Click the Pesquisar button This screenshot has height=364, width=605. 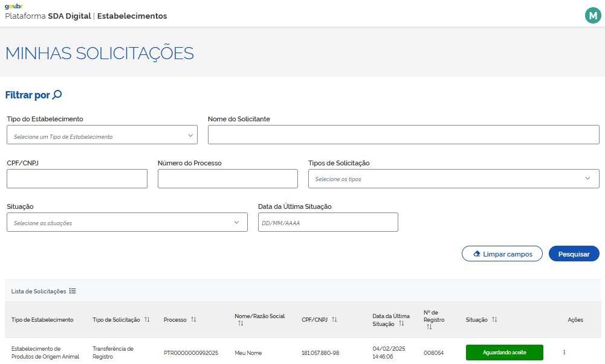click(x=574, y=254)
